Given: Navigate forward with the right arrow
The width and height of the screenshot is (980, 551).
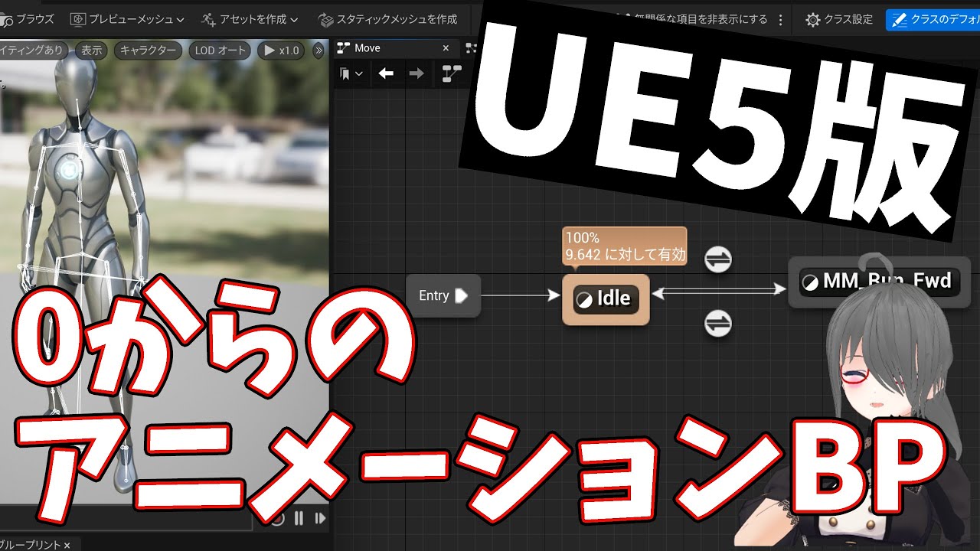Looking at the screenshot, I should pyautogui.click(x=416, y=73).
